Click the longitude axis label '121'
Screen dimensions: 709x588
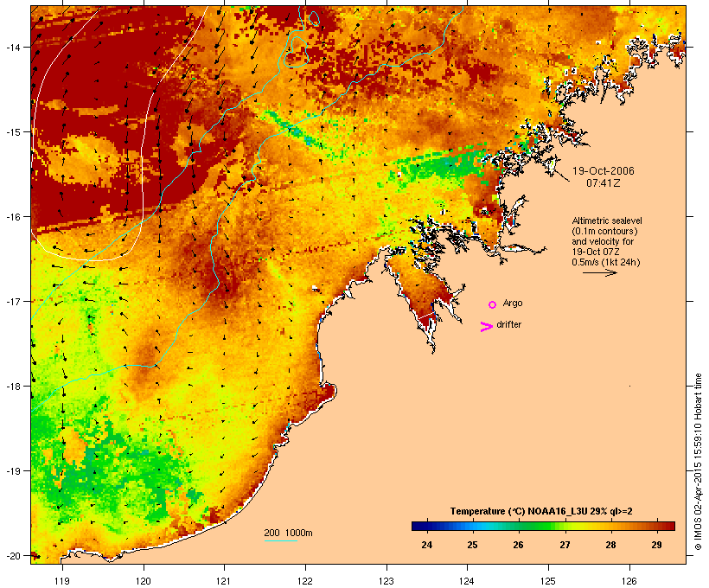point(224,581)
